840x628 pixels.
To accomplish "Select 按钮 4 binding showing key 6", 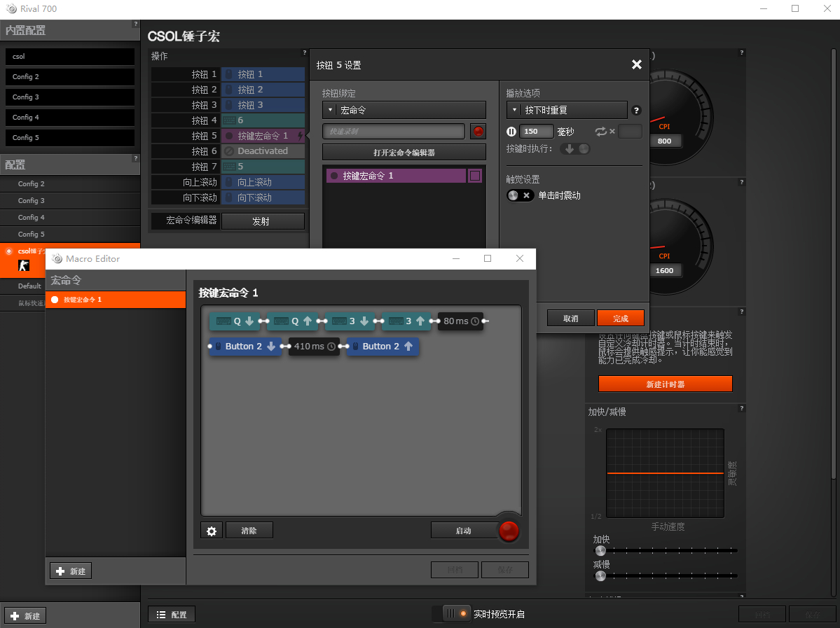I will coord(263,120).
